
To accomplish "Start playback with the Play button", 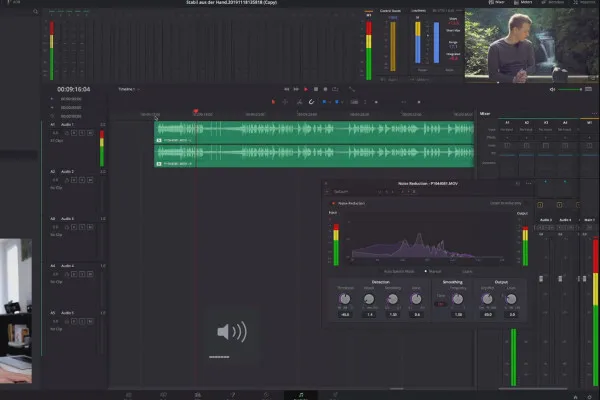I will 306,89.
